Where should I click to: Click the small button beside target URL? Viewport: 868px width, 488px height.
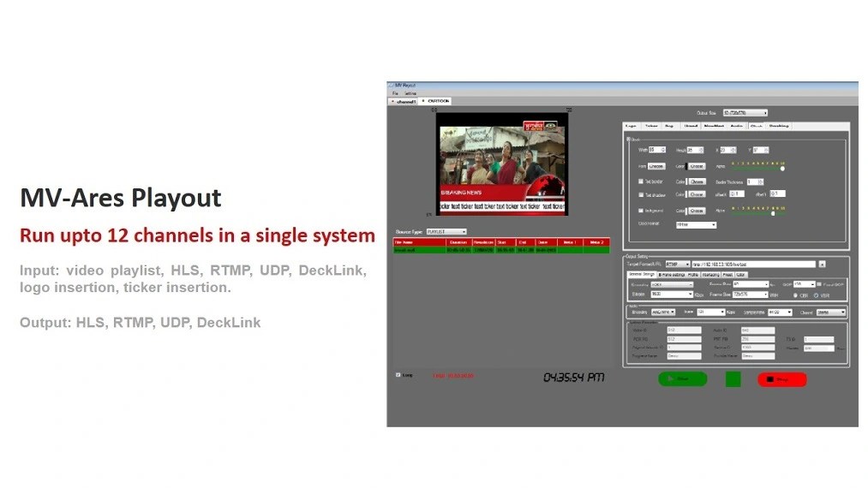coord(822,265)
